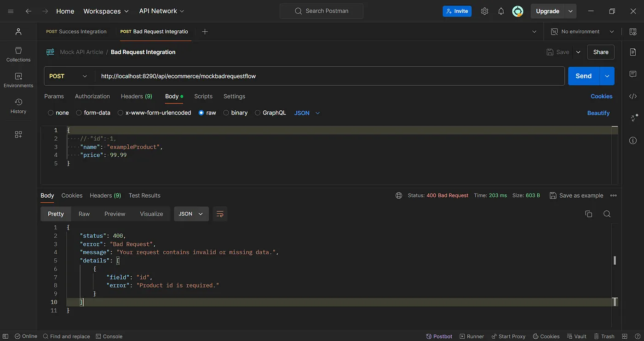Open the response JSON format dropdown
644x341 pixels.
click(191, 214)
